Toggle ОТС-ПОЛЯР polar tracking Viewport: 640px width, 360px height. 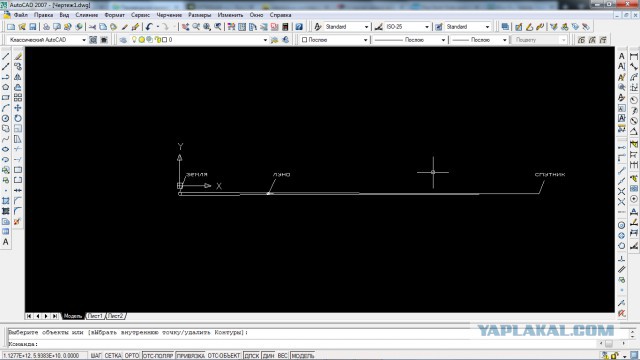point(158,356)
